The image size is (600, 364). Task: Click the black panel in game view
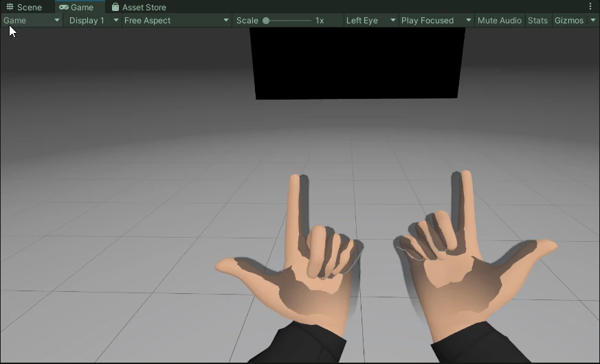pyautogui.click(x=357, y=63)
